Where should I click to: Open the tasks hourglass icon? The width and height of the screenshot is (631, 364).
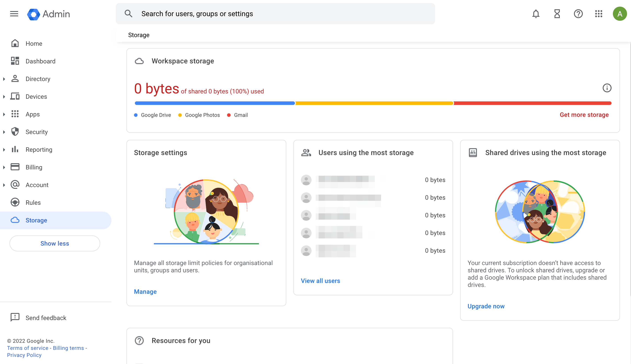click(x=557, y=14)
